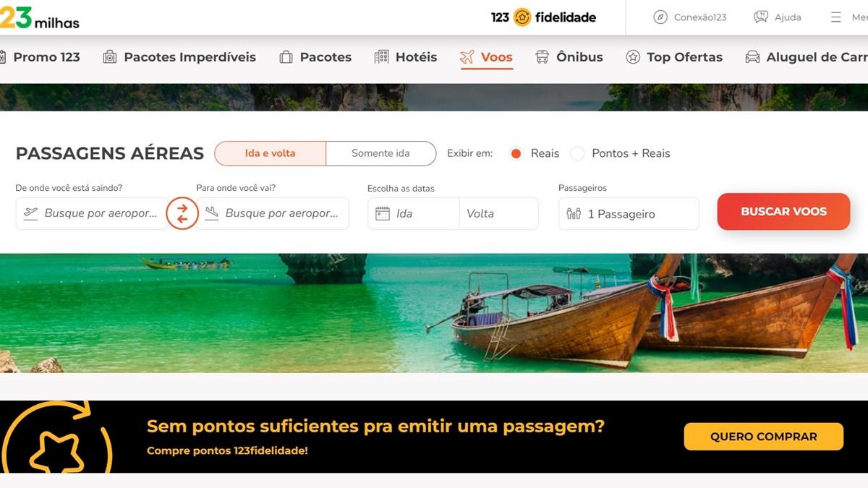Viewport: 868px width, 488px height.
Task: Select the Reais radio option
Action: [x=516, y=153]
